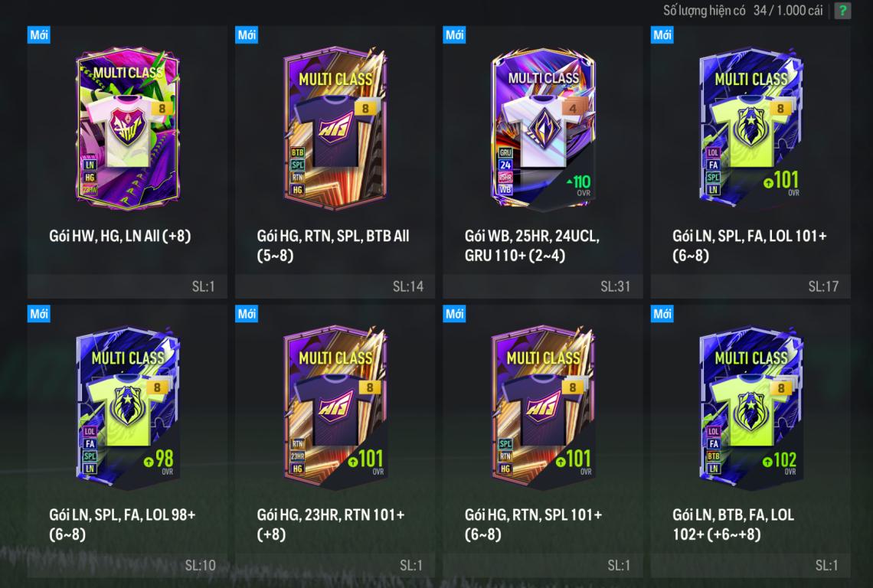Click the Mới badge on the HW, HG, LN pack

point(38,34)
